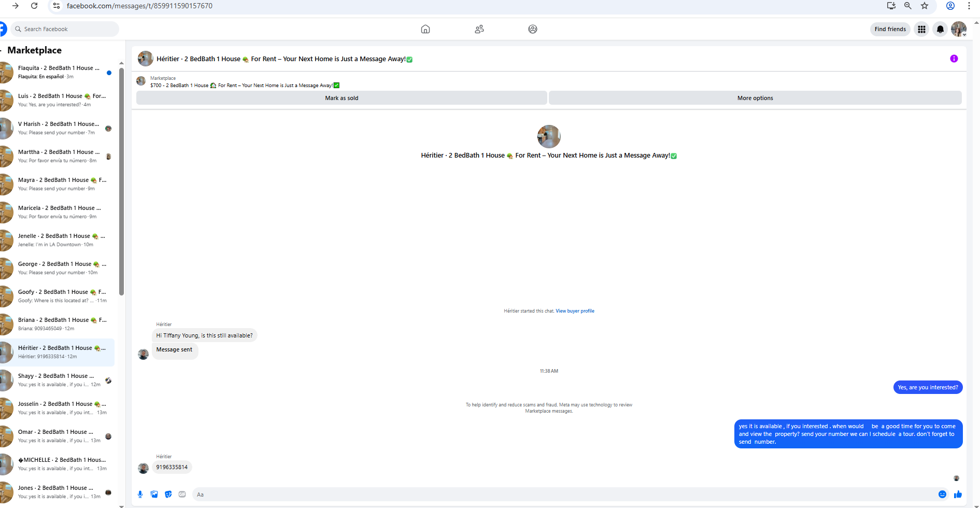This screenshot has height=508, width=980.
Task: Open browser zoom magnifier icon
Action: pos(908,6)
